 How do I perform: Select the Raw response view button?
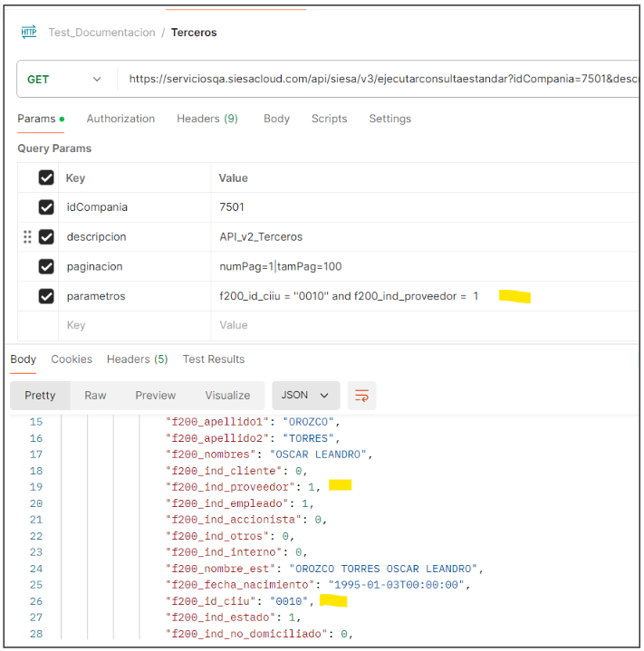(95, 396)
